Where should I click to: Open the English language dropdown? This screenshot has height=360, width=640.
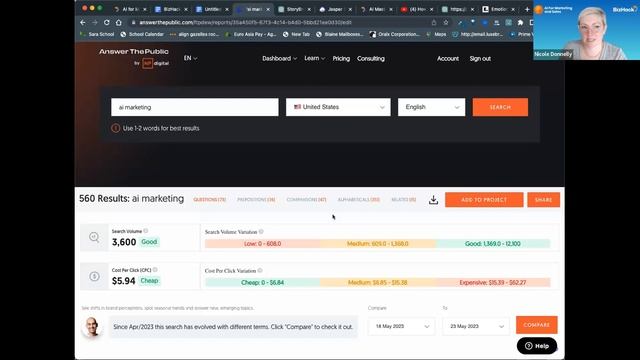click(x=431, y=107)
